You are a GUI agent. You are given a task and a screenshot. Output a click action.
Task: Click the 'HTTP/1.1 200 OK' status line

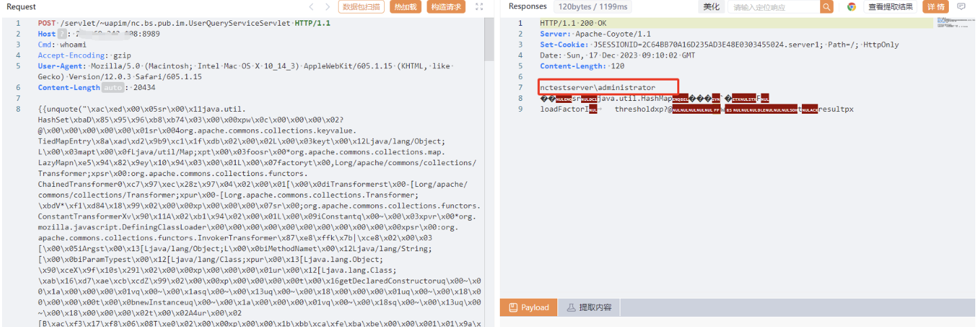tap(574, 23)
